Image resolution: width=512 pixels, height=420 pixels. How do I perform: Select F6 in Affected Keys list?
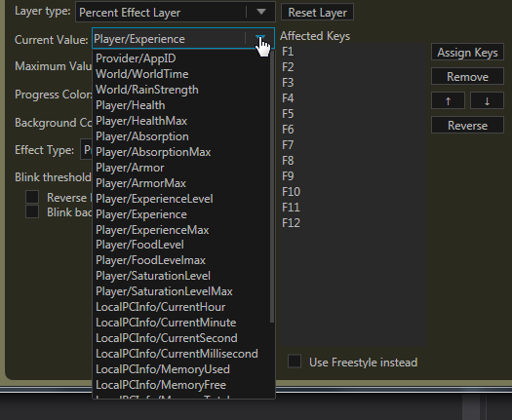pyautogui.click(x=353, y=130)
